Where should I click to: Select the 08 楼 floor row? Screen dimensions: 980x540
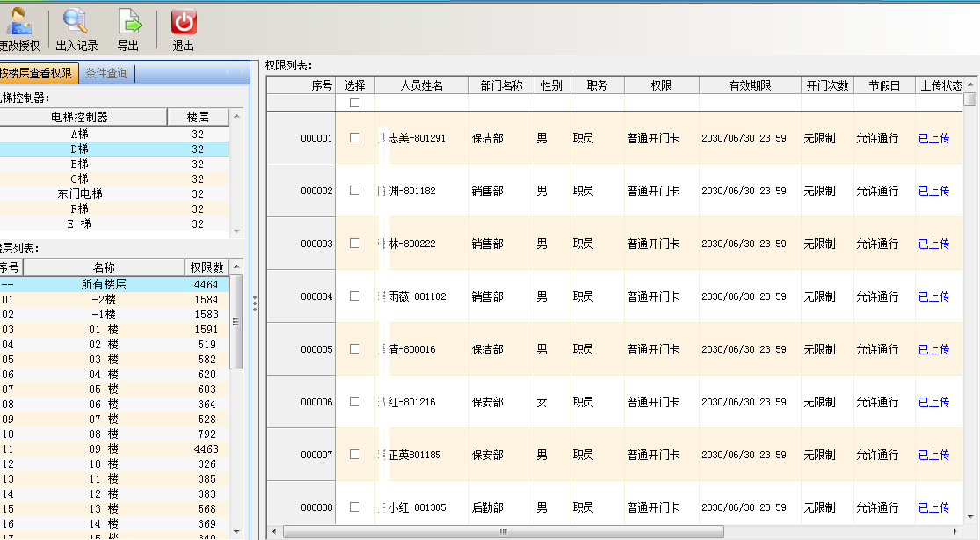coord(113,434)
